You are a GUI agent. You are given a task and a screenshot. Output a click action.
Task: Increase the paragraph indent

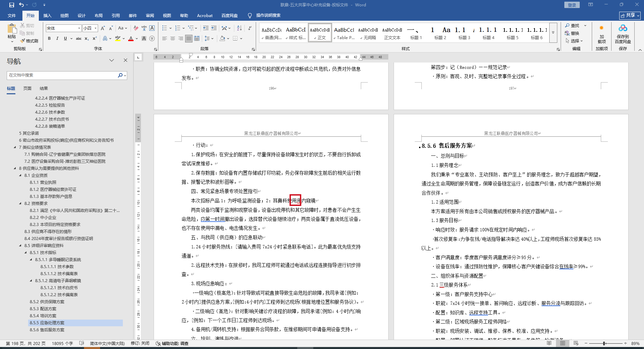pos(214,28)
